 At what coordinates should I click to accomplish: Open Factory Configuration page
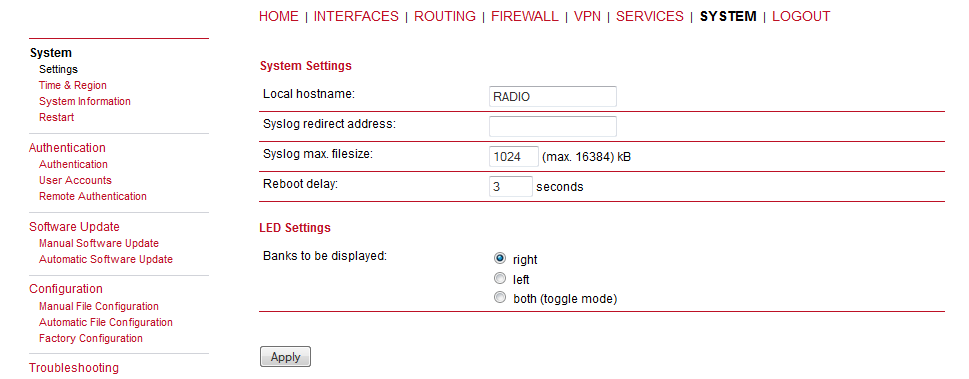90,338
